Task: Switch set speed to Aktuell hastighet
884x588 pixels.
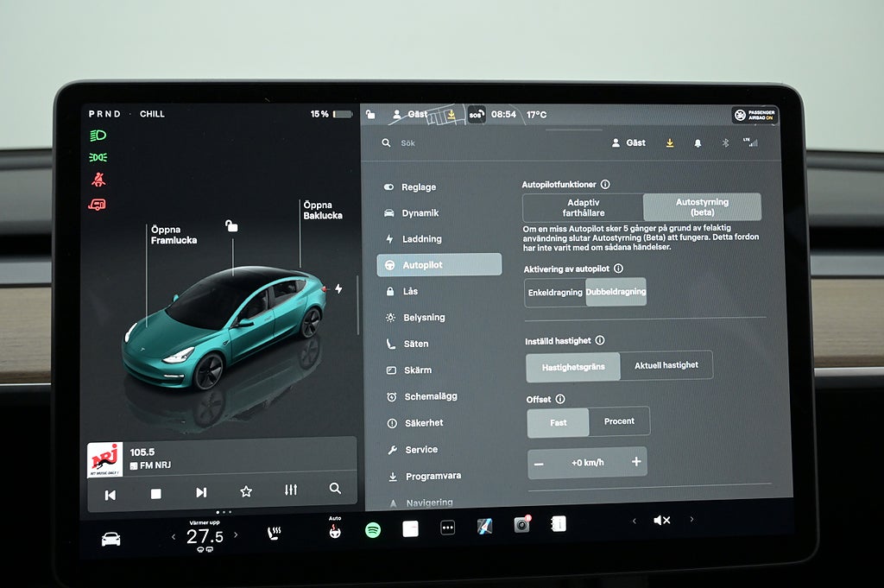Action: click(x=666, y=365)
